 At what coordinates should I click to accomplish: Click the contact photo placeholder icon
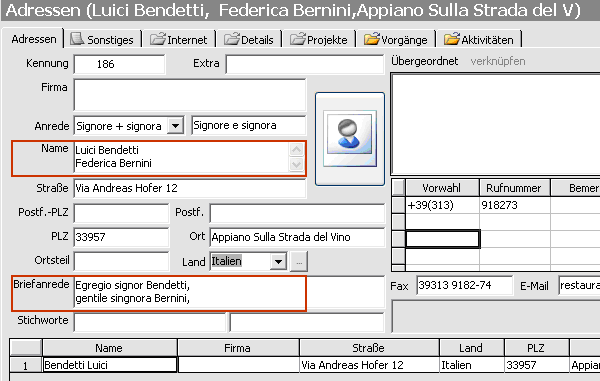[x=350, y=138]
